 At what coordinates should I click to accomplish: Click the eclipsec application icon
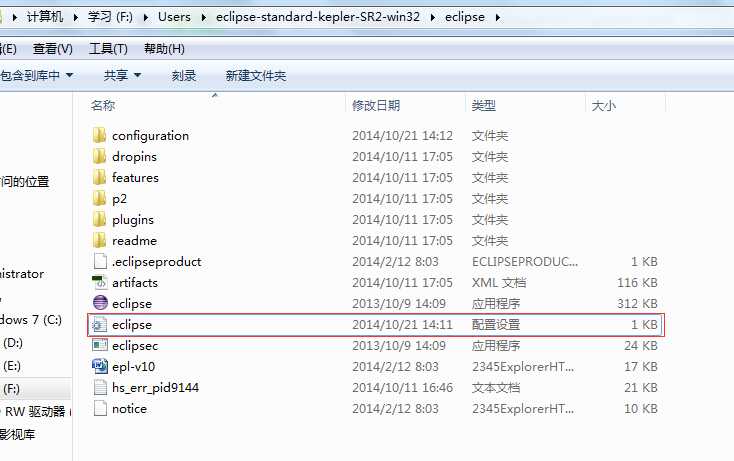(x=100, y=345)
